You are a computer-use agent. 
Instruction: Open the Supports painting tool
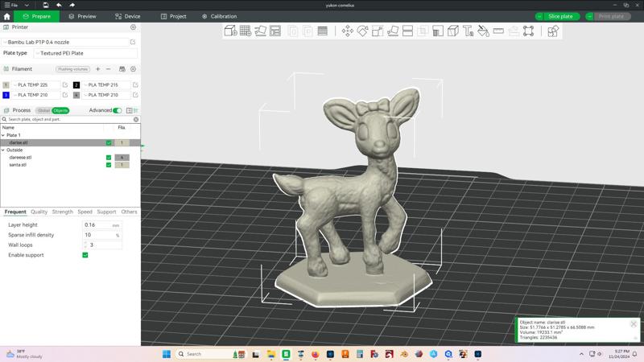(x=438, y=31)
